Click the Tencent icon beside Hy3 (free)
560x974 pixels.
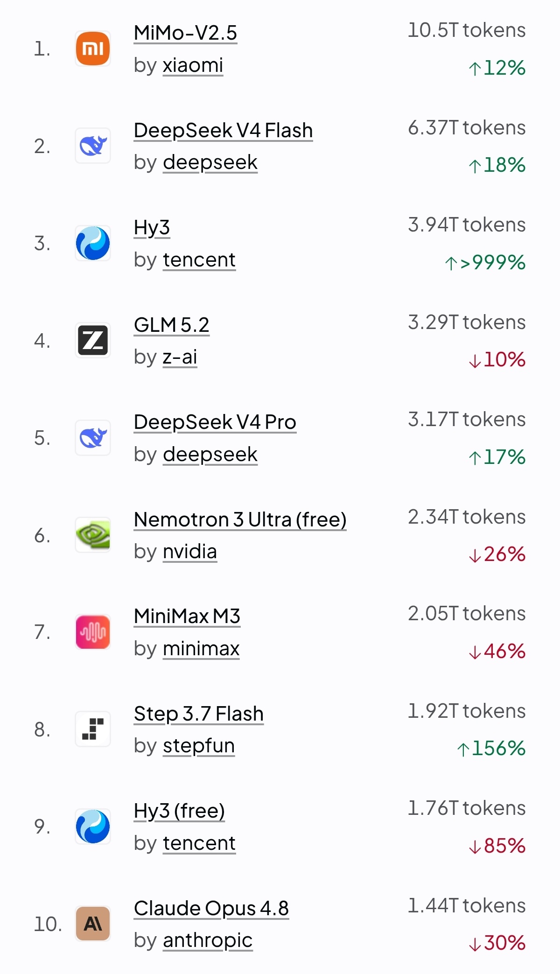[x=93, y=827]
